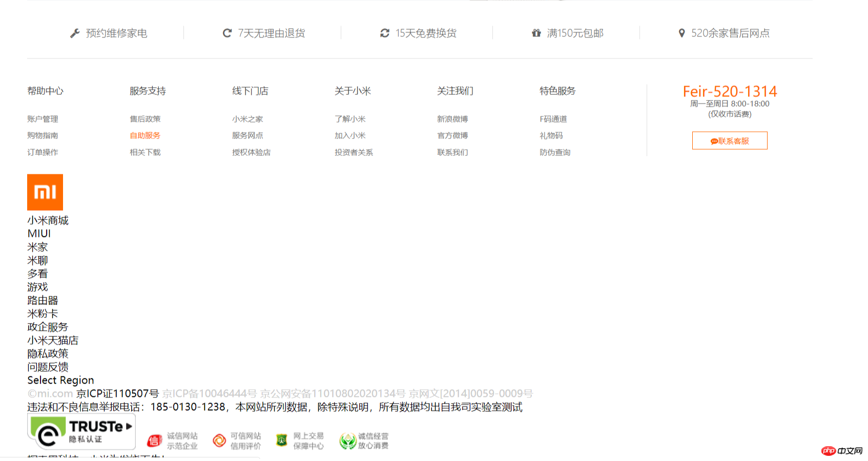Click 京ICP证110507号 link
Viewport: 868px width, 461px height.
[x=118, y=394]
